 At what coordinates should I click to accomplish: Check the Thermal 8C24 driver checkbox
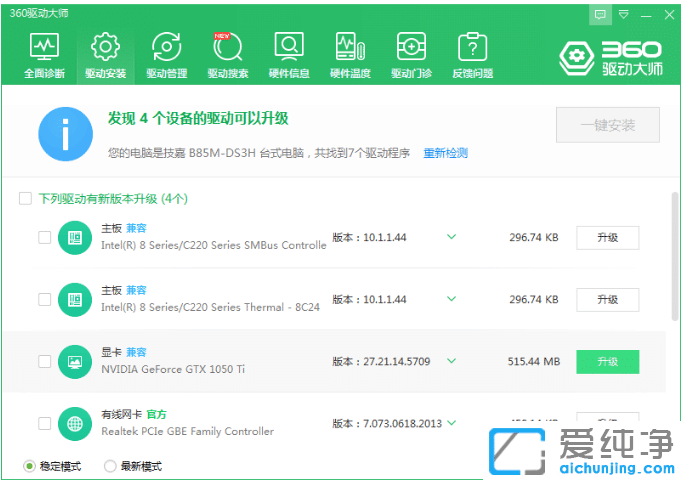click(44, 300)
